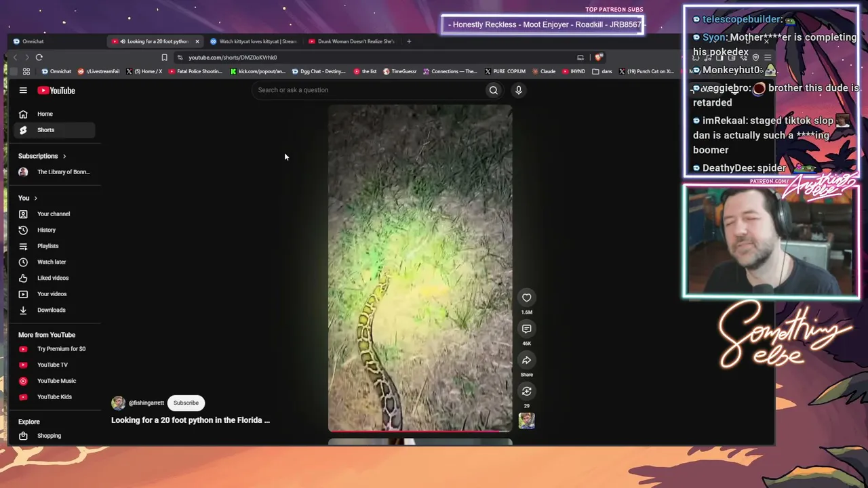Click the browser address bar URL
The width and height of the screenshot is (868, 488).
click(x=233, y=58)
